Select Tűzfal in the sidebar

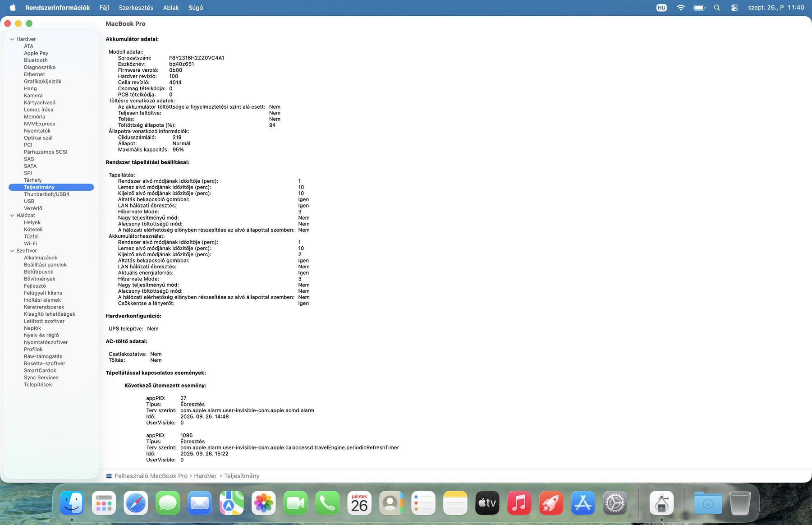31,237
